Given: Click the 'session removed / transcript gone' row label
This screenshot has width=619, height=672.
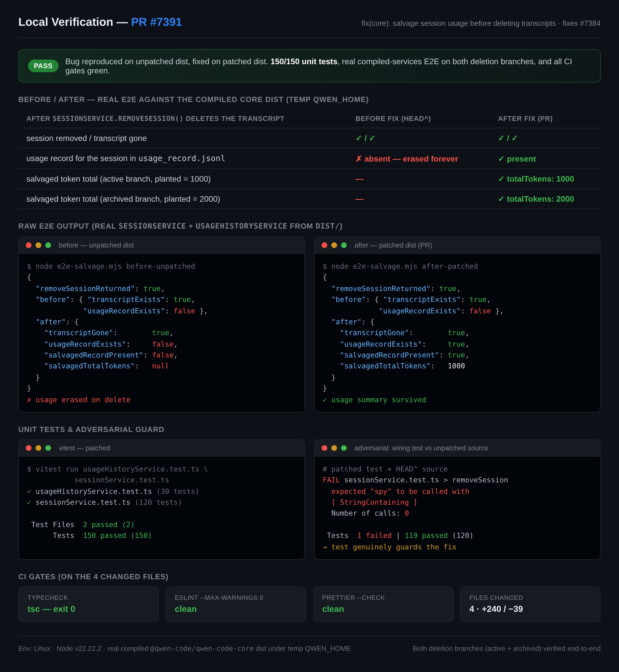Looking at the screenshot, I should pos(87,138).
